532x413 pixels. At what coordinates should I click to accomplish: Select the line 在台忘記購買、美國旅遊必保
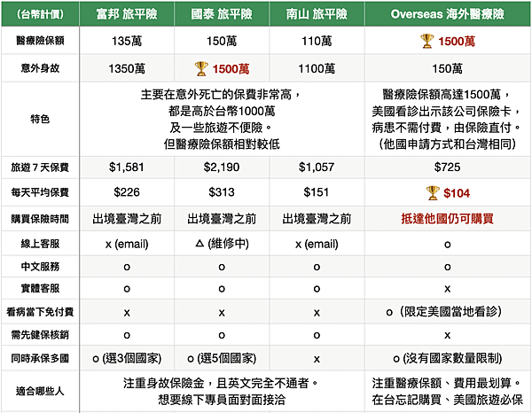447,400
